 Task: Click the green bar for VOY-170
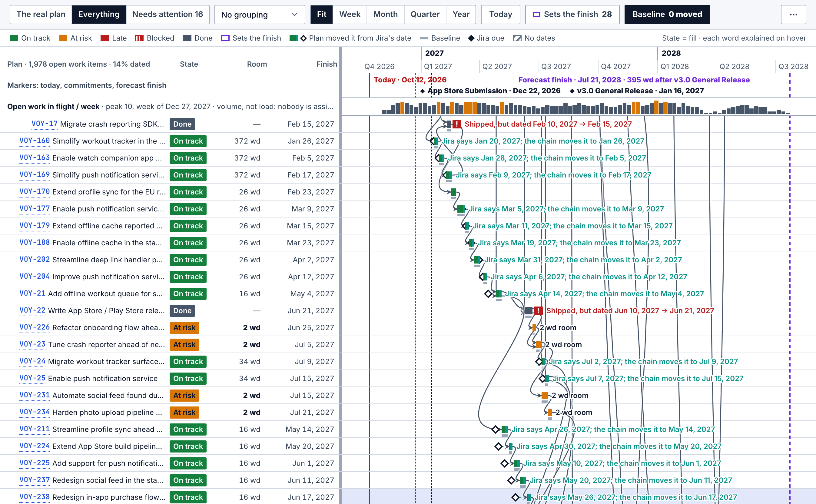[453, 192]
